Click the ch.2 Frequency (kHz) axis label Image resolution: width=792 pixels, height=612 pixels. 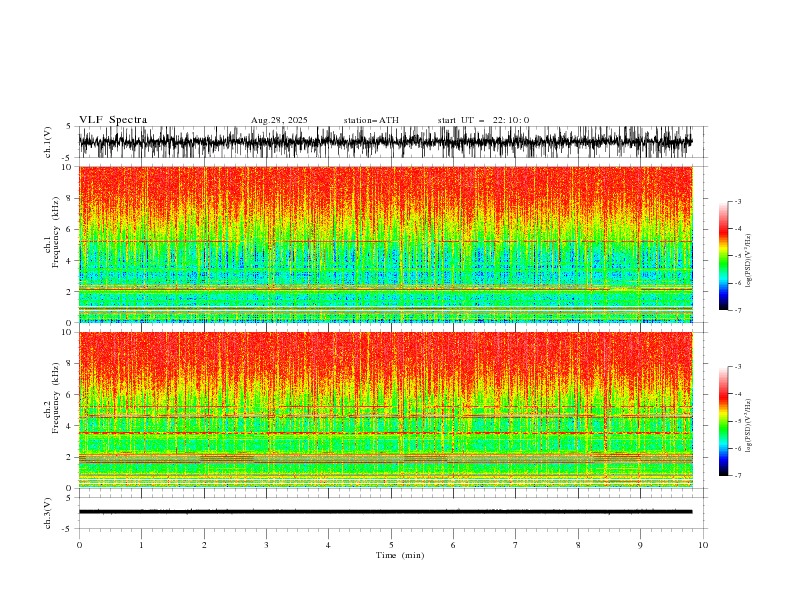point(52,398)
